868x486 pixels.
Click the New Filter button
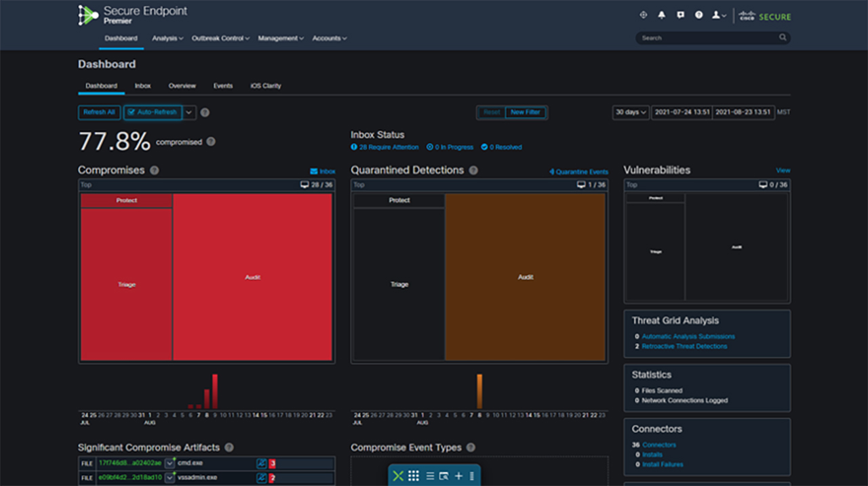[526, 113]
